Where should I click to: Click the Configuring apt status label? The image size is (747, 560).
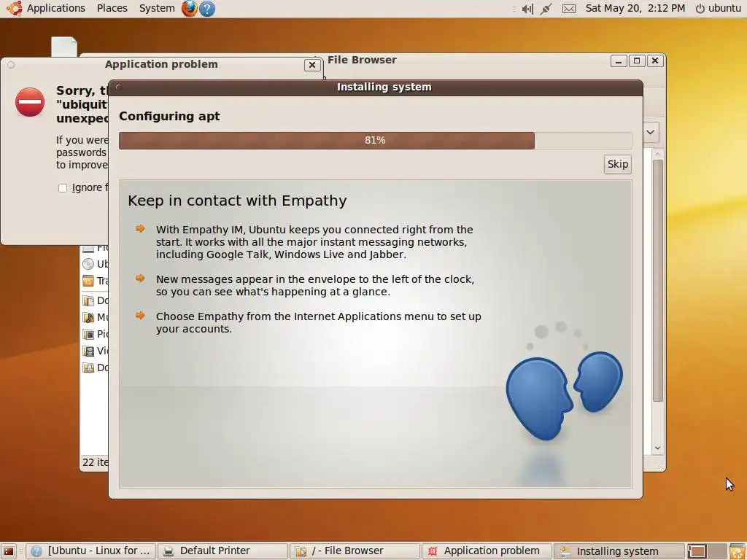169,116
